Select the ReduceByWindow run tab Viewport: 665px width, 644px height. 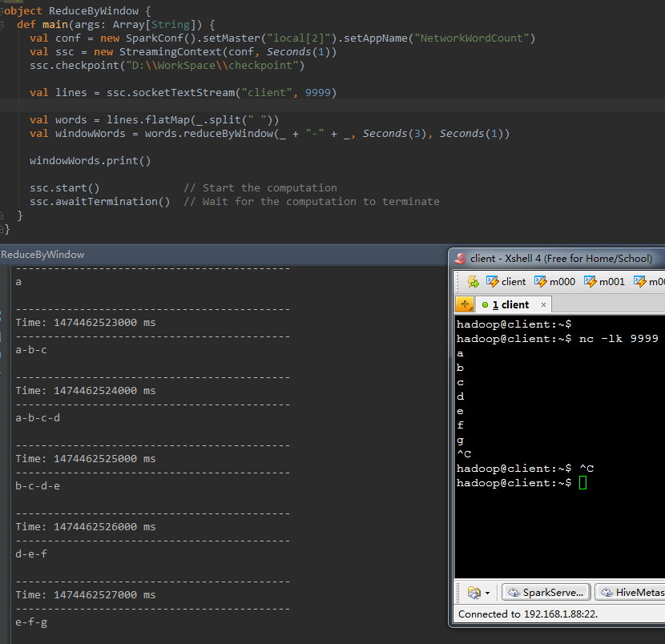42,255
